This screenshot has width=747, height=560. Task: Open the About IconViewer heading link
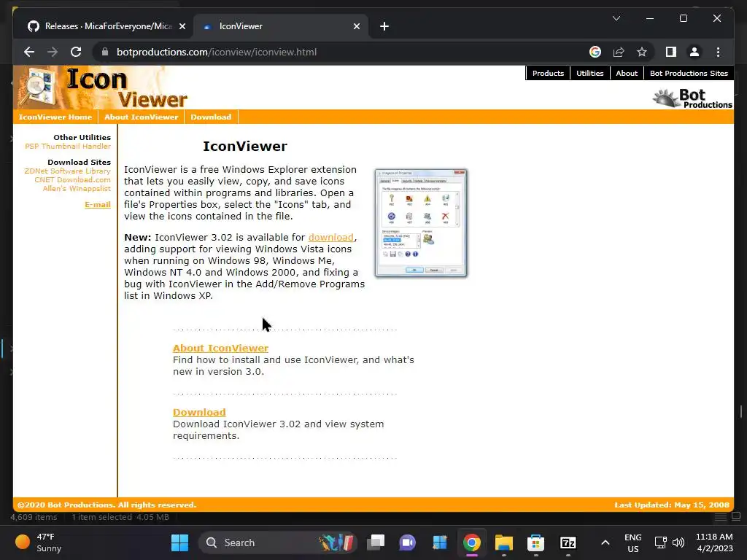pos(220,348)
